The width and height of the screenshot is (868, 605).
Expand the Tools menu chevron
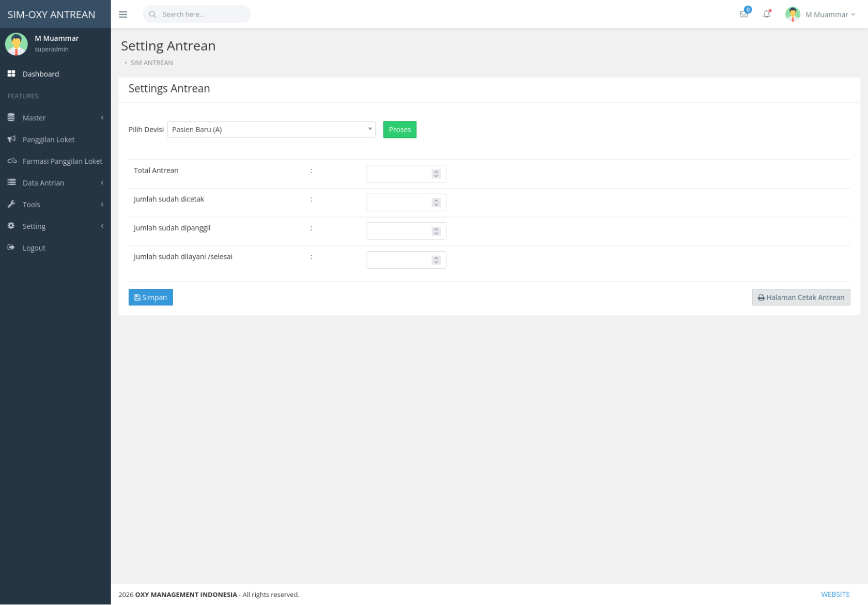[102, 205]
